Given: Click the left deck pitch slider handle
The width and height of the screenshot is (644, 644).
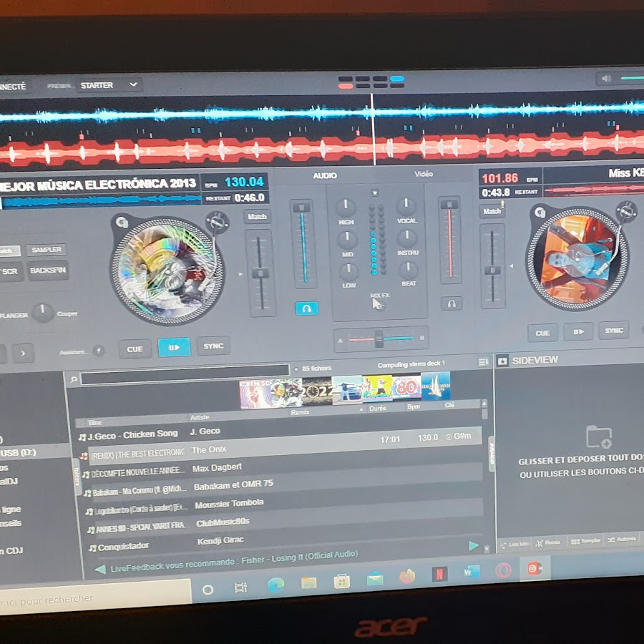Looking at the screenshot, I should point(260,273).
